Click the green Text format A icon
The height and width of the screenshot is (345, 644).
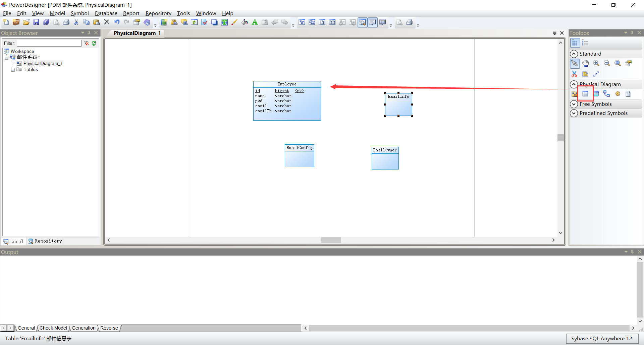pyautogui.click(x=255, y=22)
